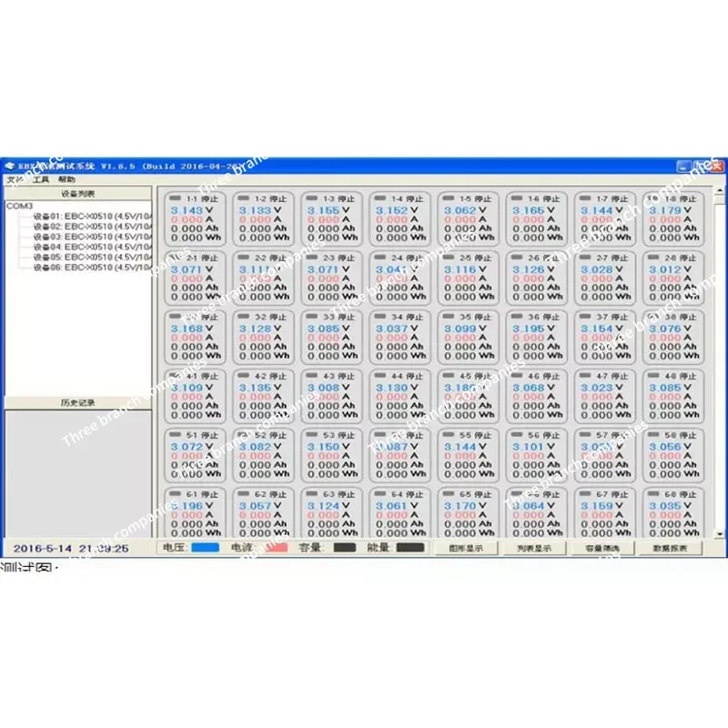728x728 pixels.
Task: Click status indicator lamp of channel 6-5
Action: (x=449, y=493)
